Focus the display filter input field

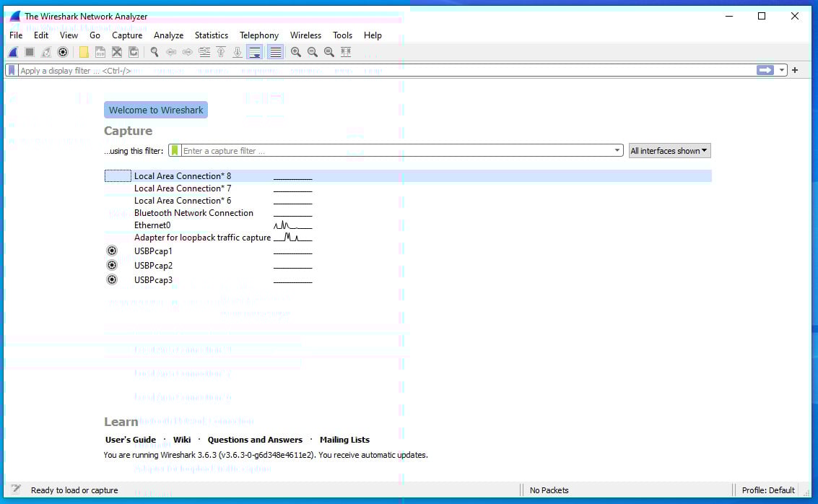click(x=386, y=71)
